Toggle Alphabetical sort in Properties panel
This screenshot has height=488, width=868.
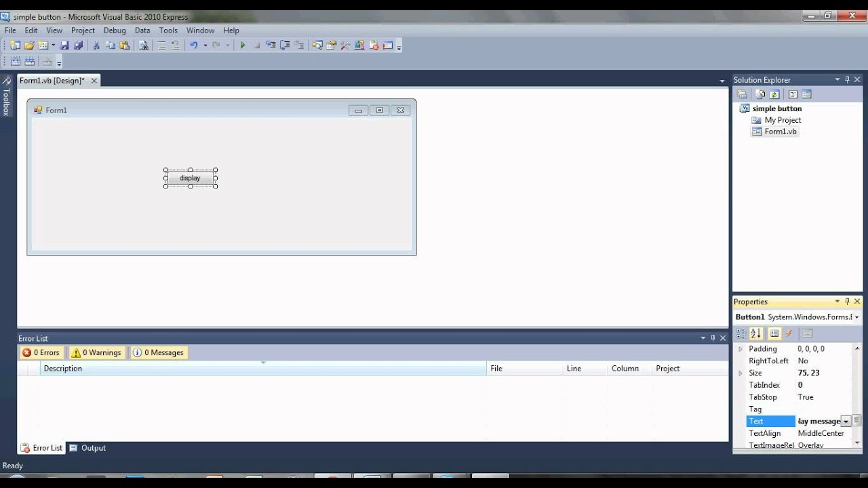point(757,333)
